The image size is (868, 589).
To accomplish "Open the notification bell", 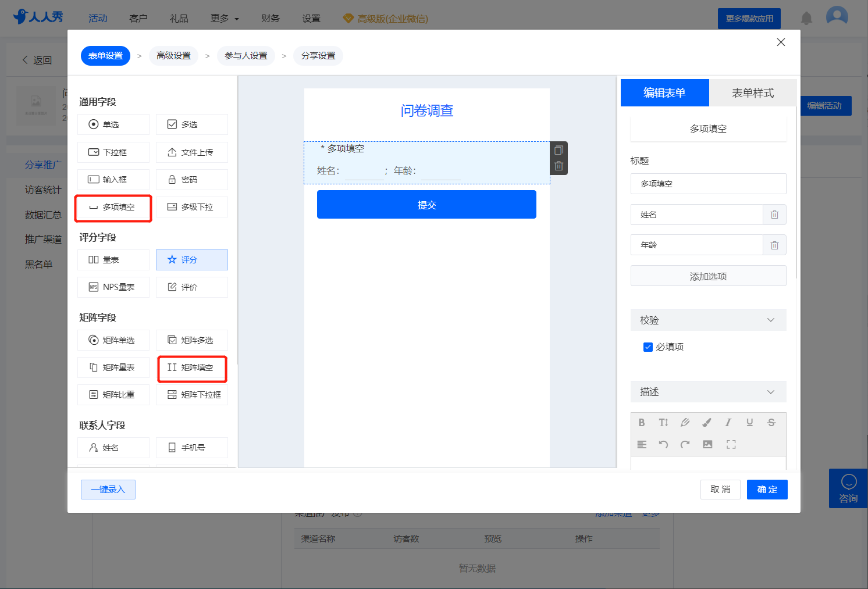I will 806,19.
